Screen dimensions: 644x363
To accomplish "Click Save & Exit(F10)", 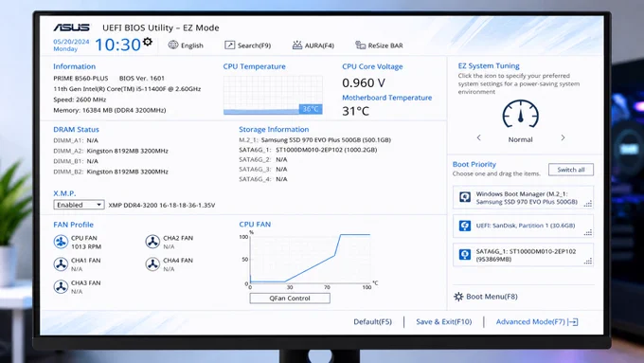I will pyautogui.click(x=443, y=321).
